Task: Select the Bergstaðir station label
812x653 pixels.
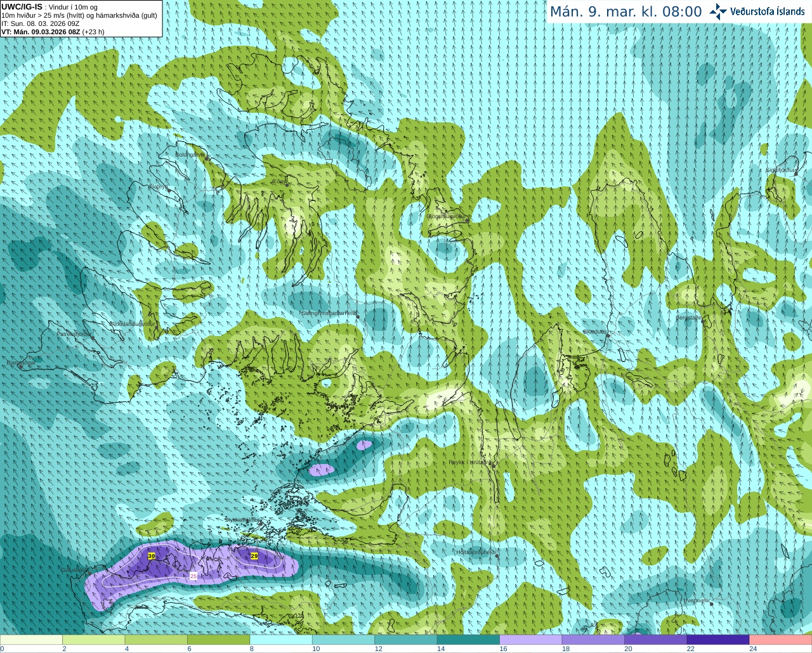Action: click(x=689, y=318)
